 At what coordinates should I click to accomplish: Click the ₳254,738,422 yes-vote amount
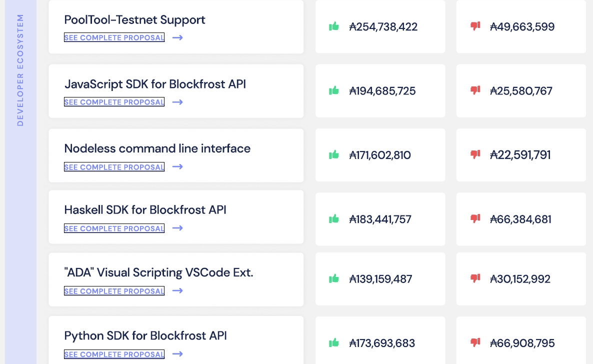pyautogui.click(x=383, y=27)
